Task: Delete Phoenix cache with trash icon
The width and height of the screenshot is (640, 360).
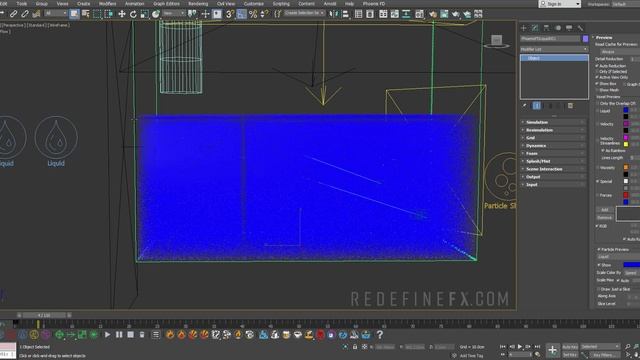Action: tap(142, 335)
